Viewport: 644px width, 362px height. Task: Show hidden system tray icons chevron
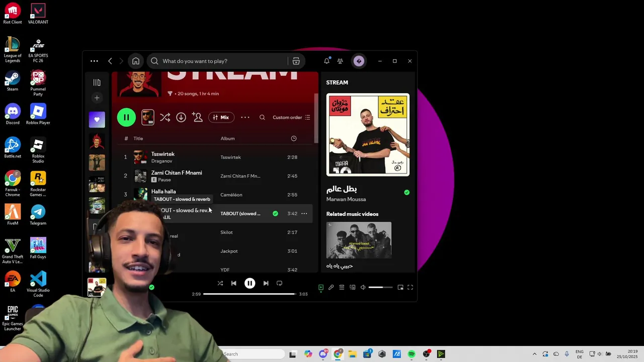(534, 354)
